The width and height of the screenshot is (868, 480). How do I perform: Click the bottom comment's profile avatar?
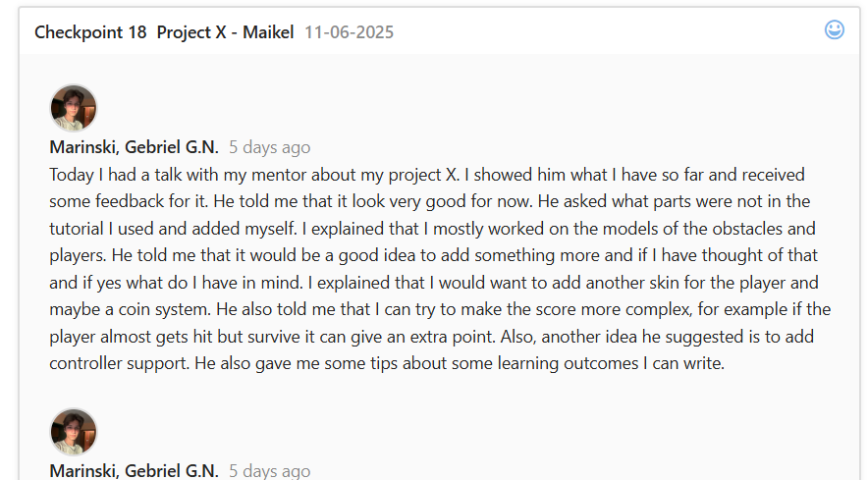(x=74, y=432)
